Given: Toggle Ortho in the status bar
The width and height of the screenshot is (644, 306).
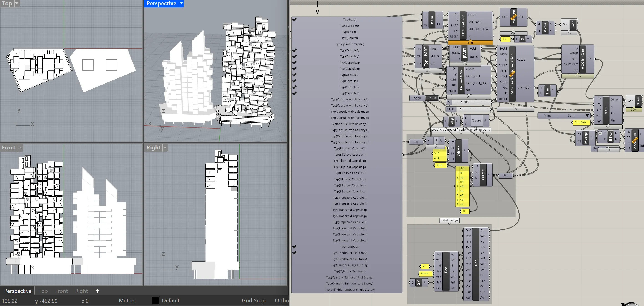Looking at the screenshot, I should coord(282,301).
